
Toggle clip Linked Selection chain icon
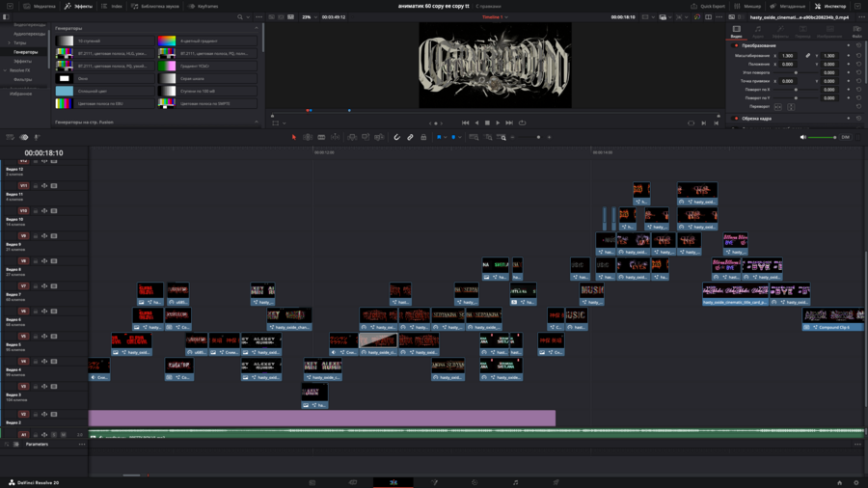pos(410,137)
